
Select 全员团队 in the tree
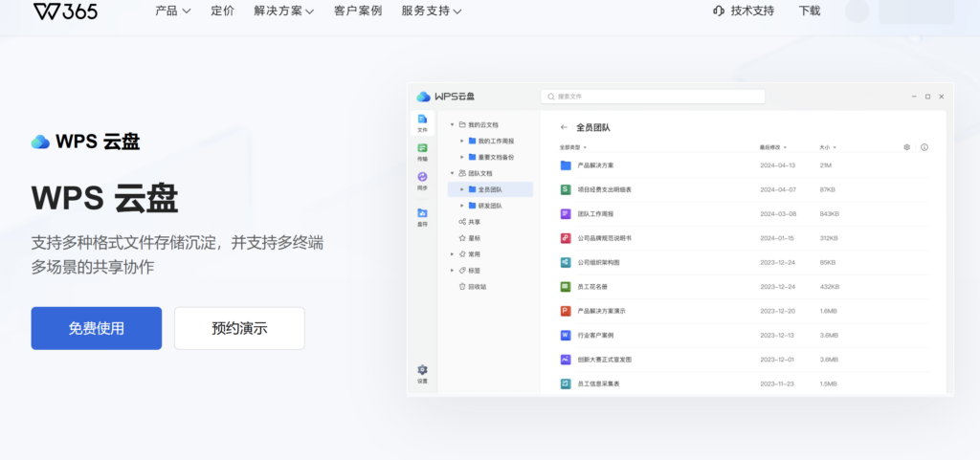coord(490,189)
